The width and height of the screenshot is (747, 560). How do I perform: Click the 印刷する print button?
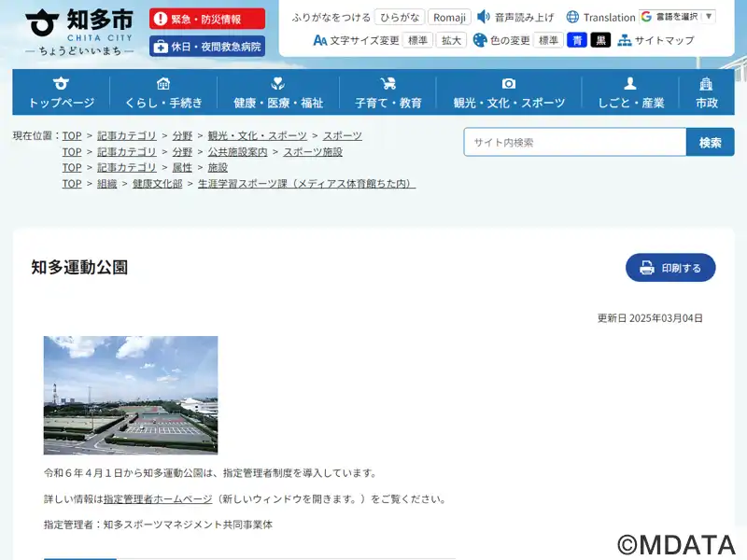(670, 268)
